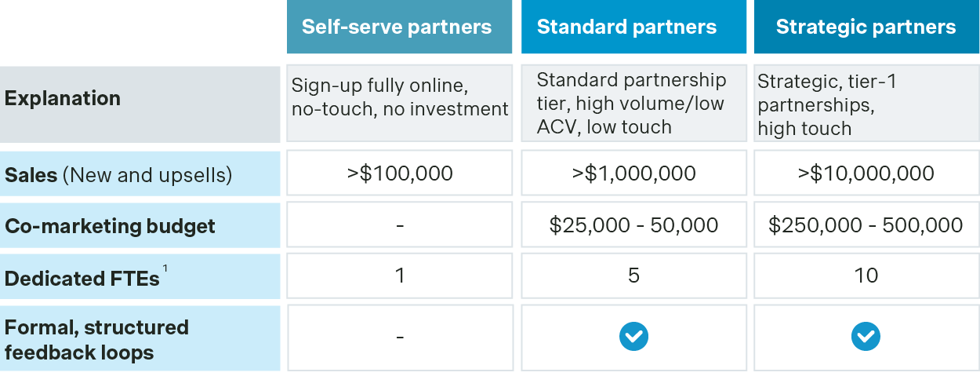The width and height of the screenshot is (980, 376).
Task: Click the >$1,000,000 sales cell
Action: [x=633, y=173]
